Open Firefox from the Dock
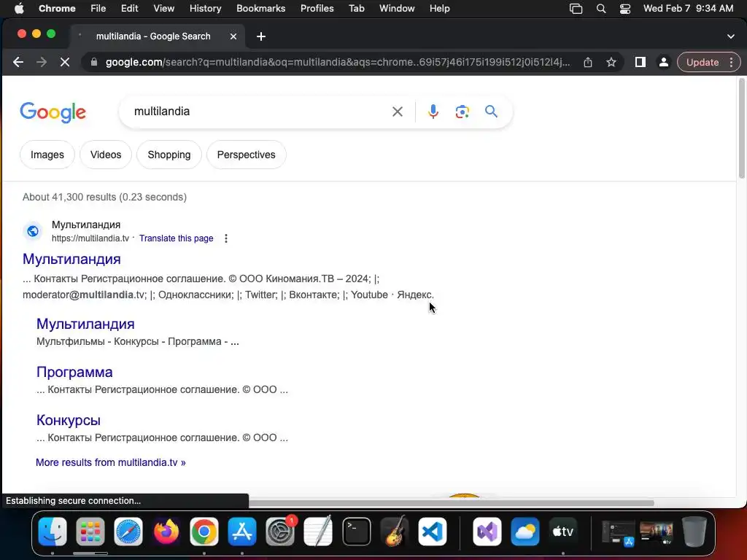The height and width of the screenshot is (560, 747). tap(166, 532)
